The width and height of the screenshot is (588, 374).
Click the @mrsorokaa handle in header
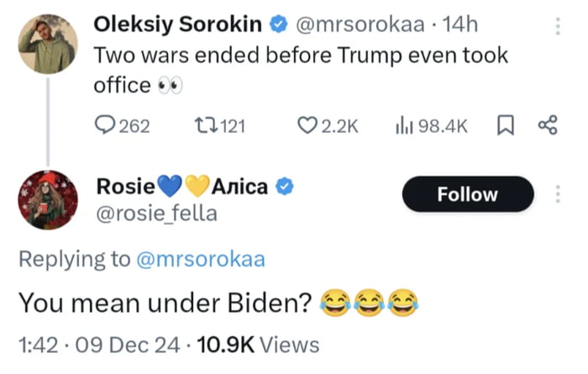point(360,24)
